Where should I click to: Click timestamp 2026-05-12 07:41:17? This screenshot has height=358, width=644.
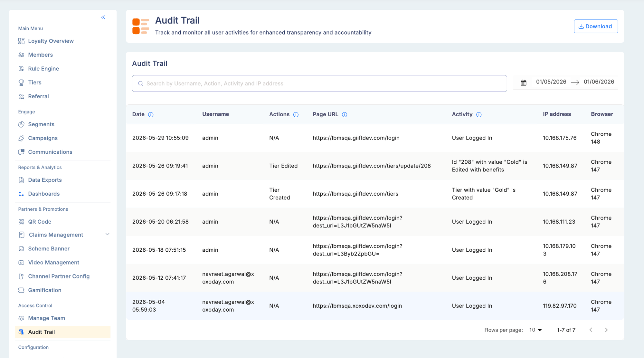click(x=159, y=278)
